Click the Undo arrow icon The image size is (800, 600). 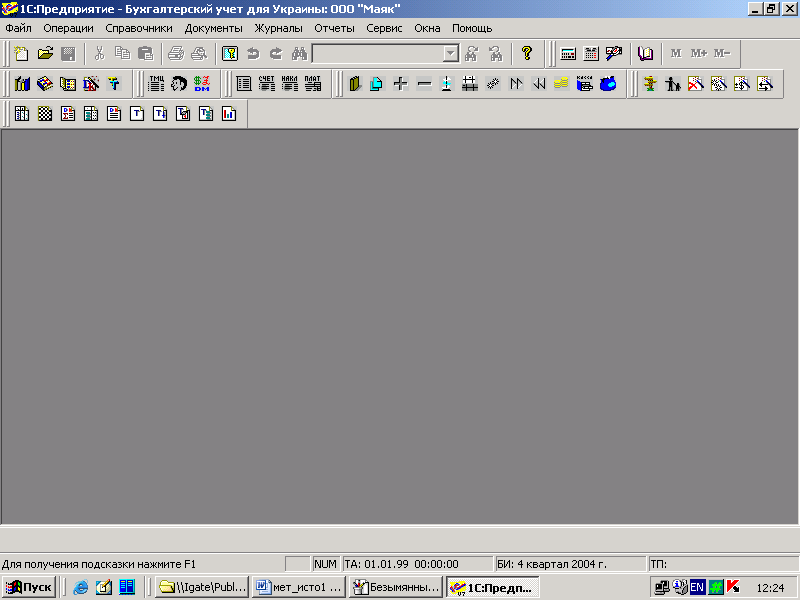coord(253,54)
